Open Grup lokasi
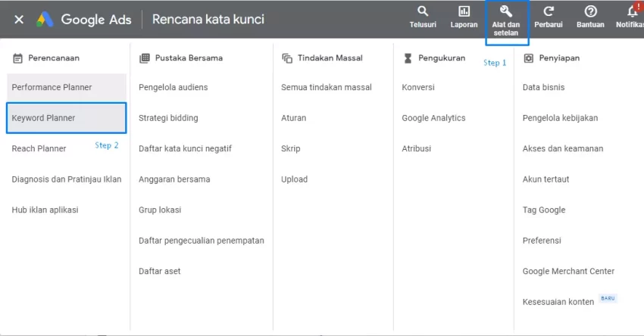Viewport: 644px width, 336px height. point(160,210)
